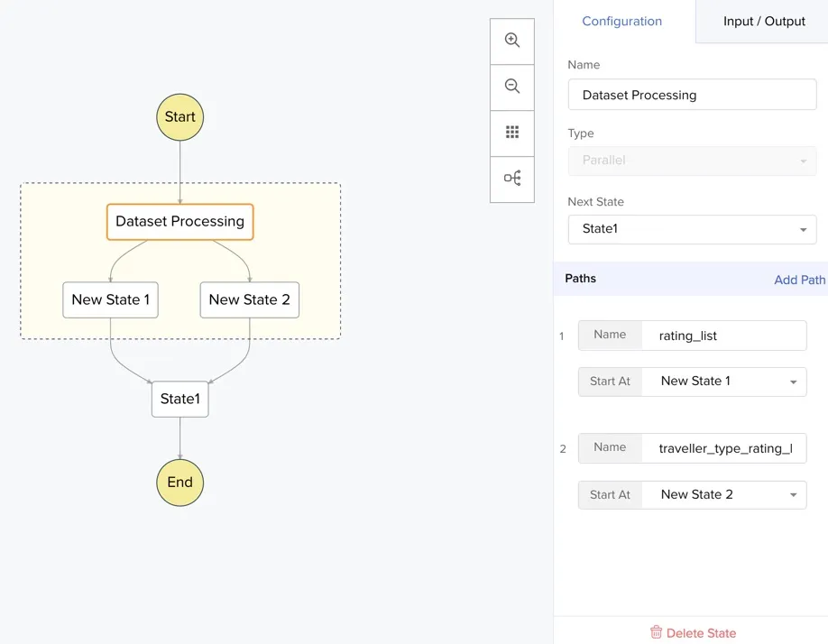Image resolution: width=828 pixels, height=644 pixels.
Task: Expand Start At dropdown for path 1
Action: click(x=723, y=382)
